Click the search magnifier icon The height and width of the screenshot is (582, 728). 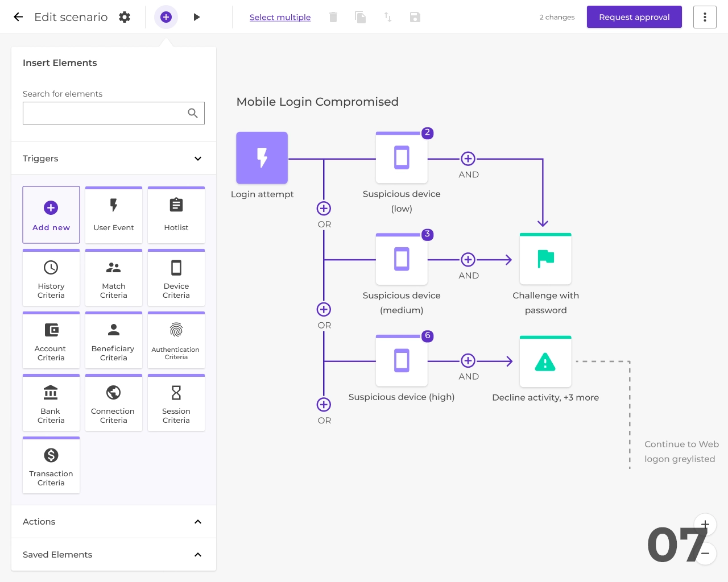point(193,113)
